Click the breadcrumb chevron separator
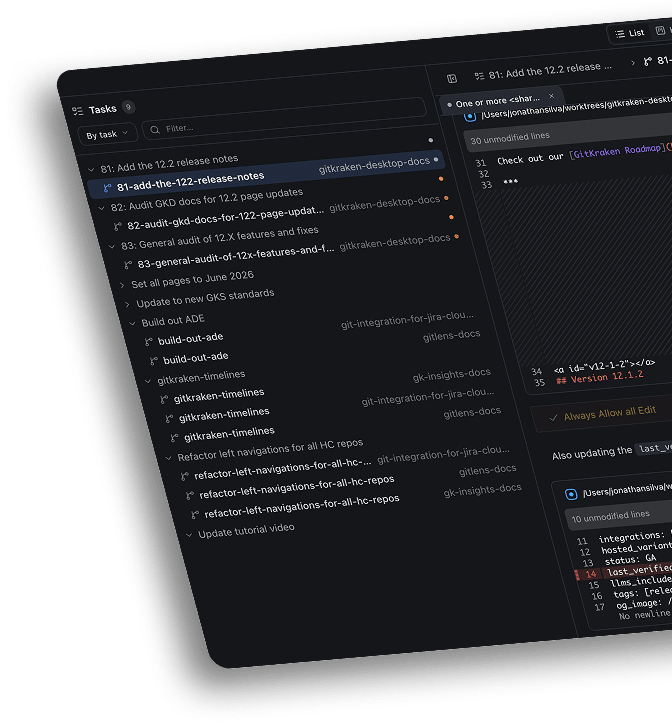Image resolution: width=672 pixels, height=726 pixels. pos(633,62)
